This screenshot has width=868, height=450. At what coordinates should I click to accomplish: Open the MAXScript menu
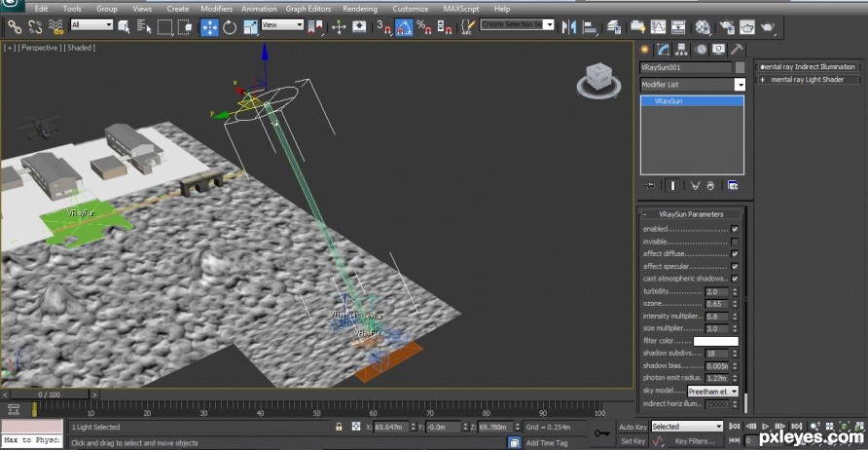coord(461,9)
